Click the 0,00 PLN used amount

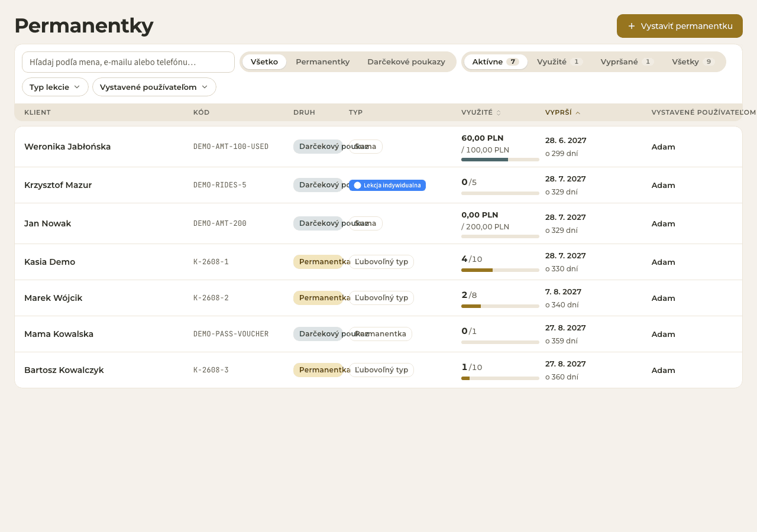480,215
